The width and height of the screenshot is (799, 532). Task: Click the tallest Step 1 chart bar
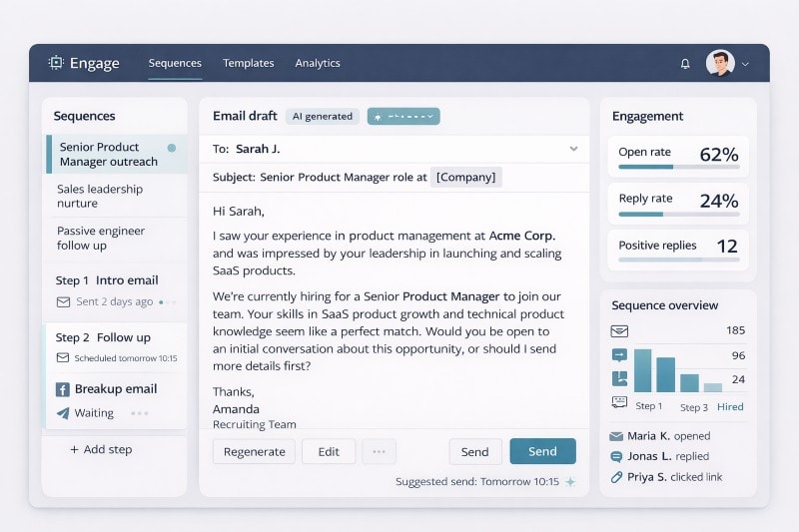pyautogui.click(x=642, y=370)
